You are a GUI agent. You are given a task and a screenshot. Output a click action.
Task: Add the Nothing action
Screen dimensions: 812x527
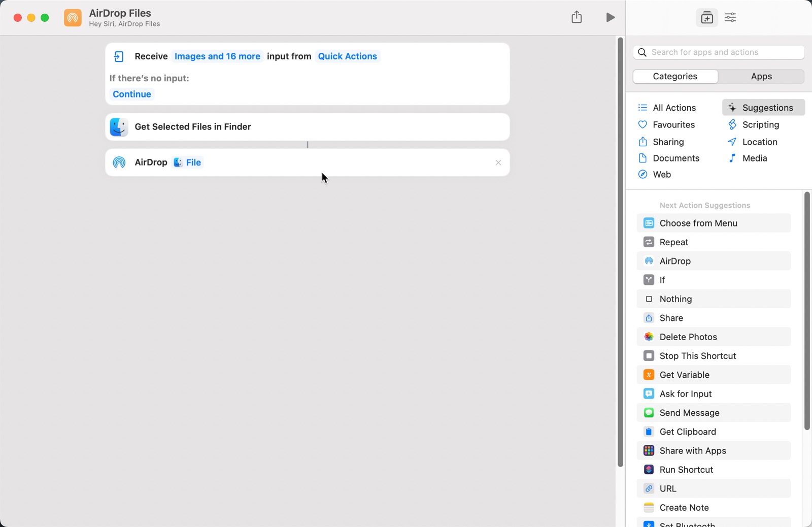(714, 299)
